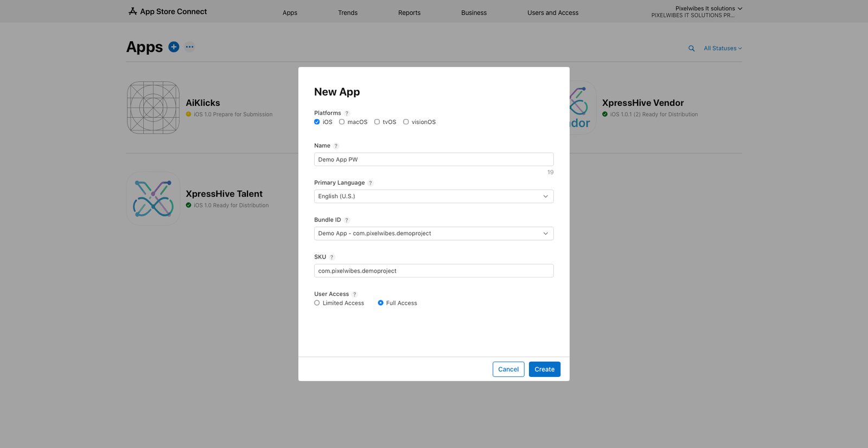Click the Name input field

(x=433, y=159)
